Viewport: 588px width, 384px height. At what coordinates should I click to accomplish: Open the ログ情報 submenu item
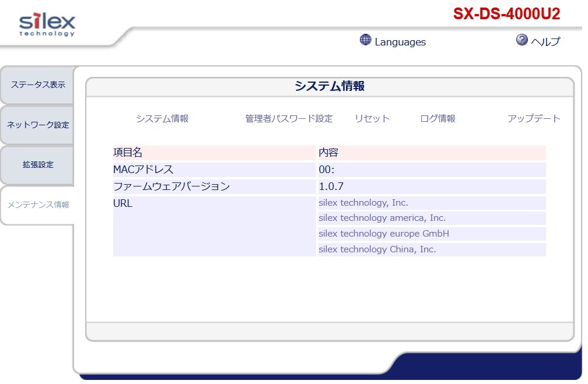pyautogui.click(x=437, y=119)
